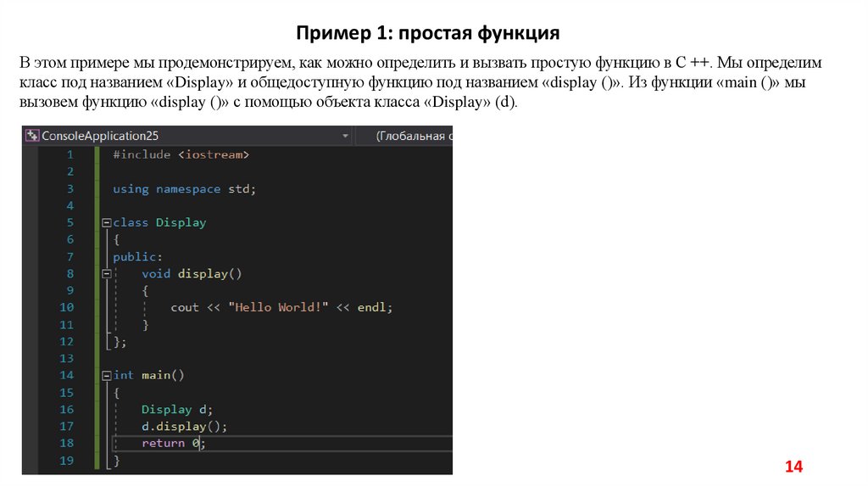Click line number 10 in the gutter
Viewport: 868px width, 487px height.
[66, 307]
